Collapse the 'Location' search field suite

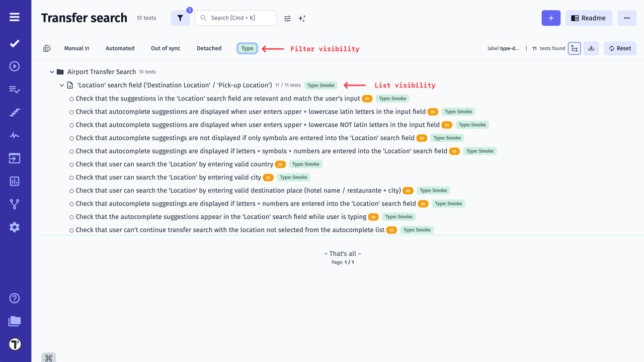coord(62,85)
